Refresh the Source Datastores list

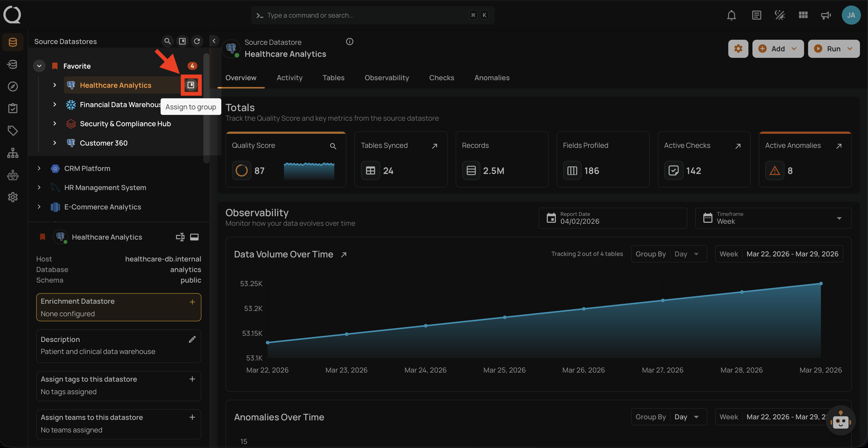pos(197,41)
